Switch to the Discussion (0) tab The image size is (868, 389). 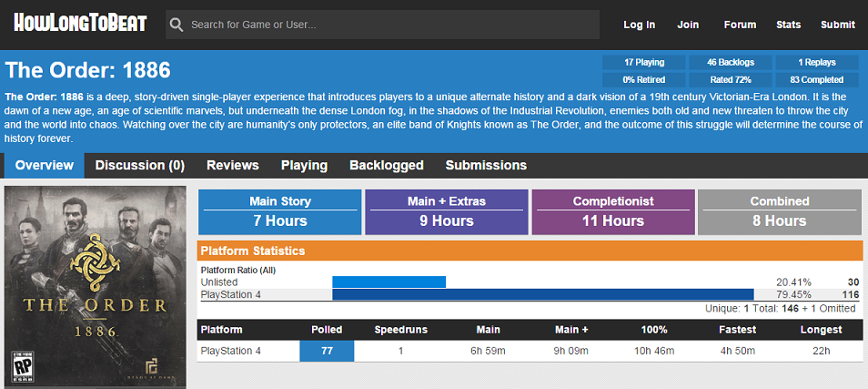tap(139, 165)
